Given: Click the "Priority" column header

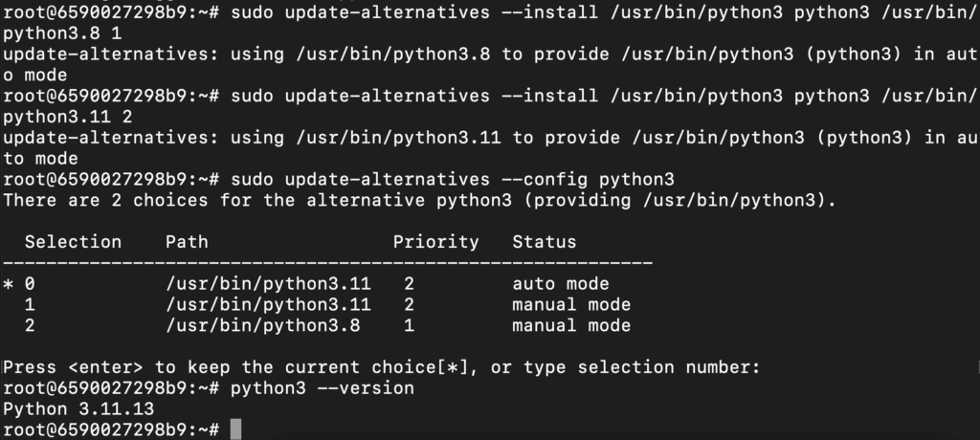Looking at the screenshot, I should click(x=435, y=242).
